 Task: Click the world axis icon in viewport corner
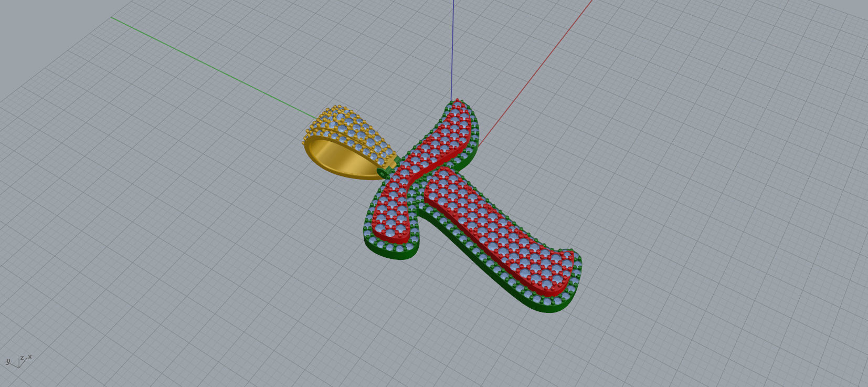point(19,360)
